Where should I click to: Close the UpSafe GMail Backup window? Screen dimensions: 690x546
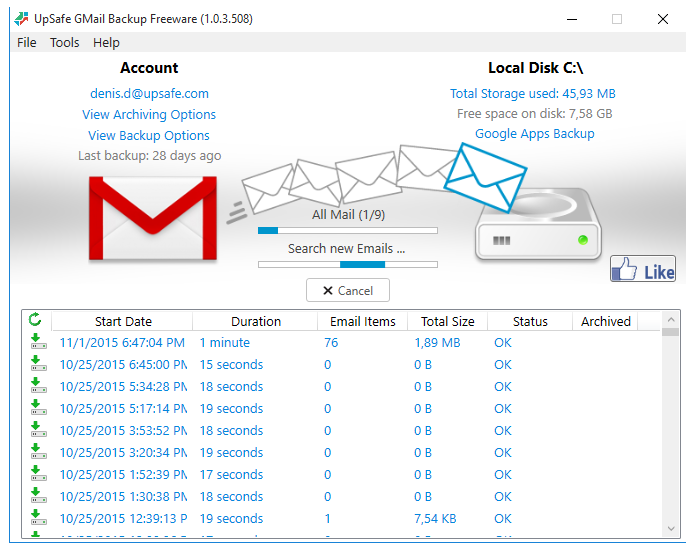coord(663,19)
